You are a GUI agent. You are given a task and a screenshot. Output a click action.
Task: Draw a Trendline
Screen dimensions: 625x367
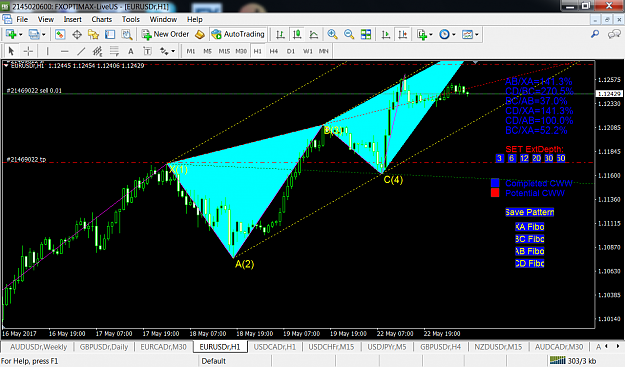[81, 51]
